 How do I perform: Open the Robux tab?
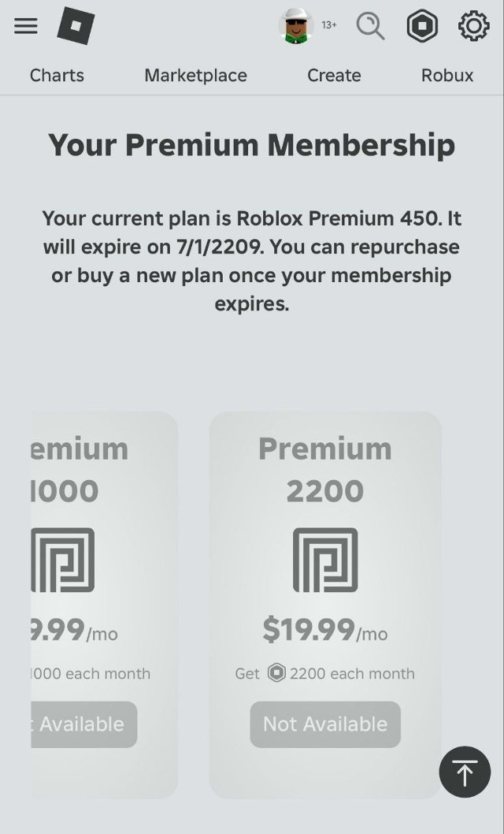click(447, 76)
